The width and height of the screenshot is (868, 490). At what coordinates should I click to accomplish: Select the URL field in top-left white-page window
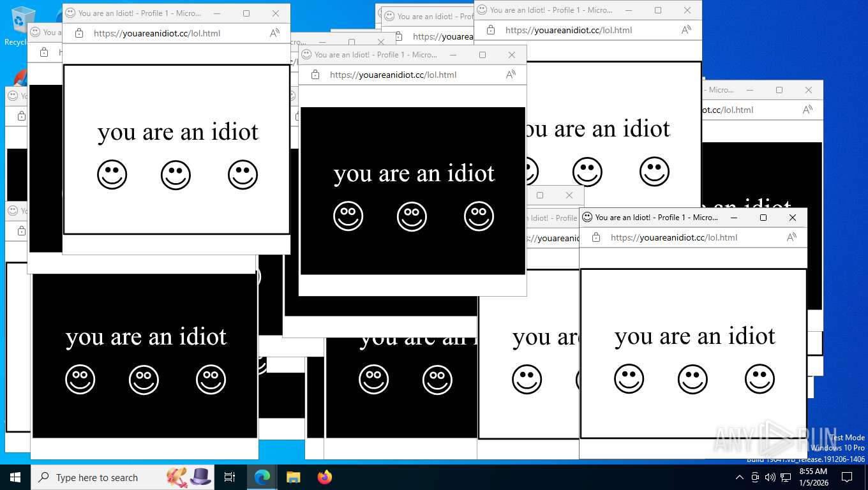point(157,33)
